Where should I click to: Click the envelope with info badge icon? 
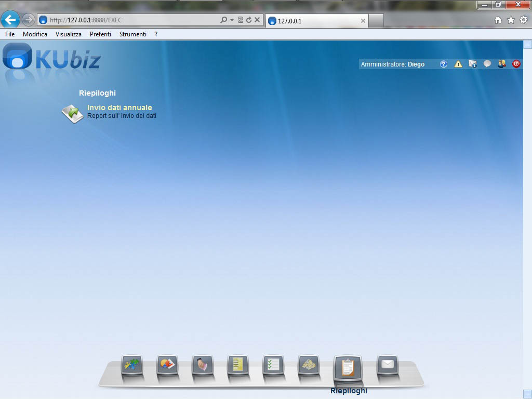[473, 64]
